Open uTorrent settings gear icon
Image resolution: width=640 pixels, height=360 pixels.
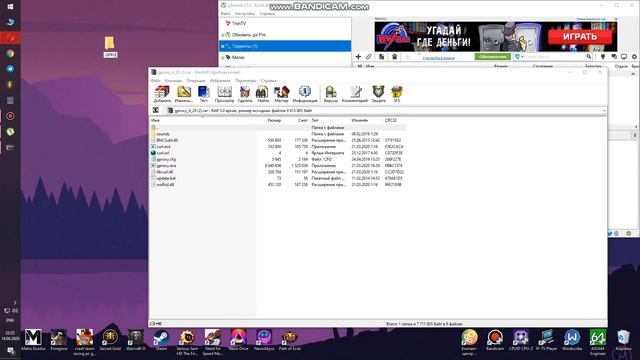click(634, 57)
